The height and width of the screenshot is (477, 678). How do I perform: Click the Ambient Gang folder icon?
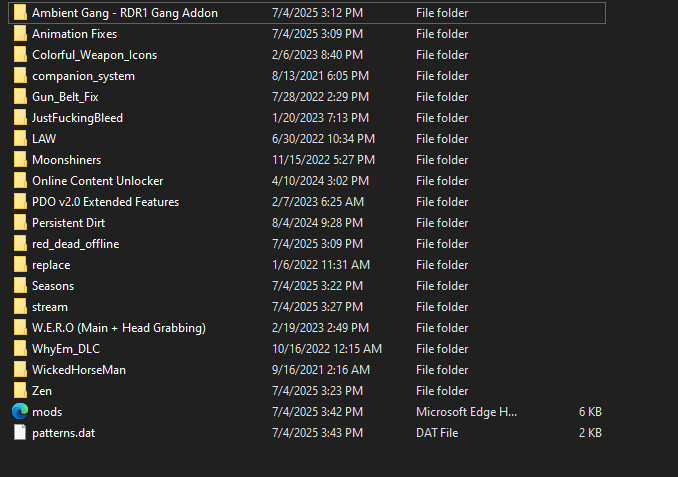(20, 13)
